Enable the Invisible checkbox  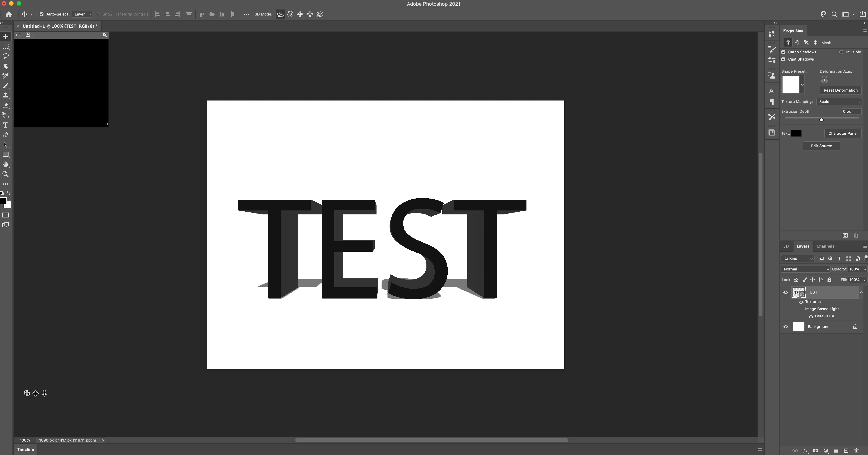pyautogui.click(x=841, y=52)
